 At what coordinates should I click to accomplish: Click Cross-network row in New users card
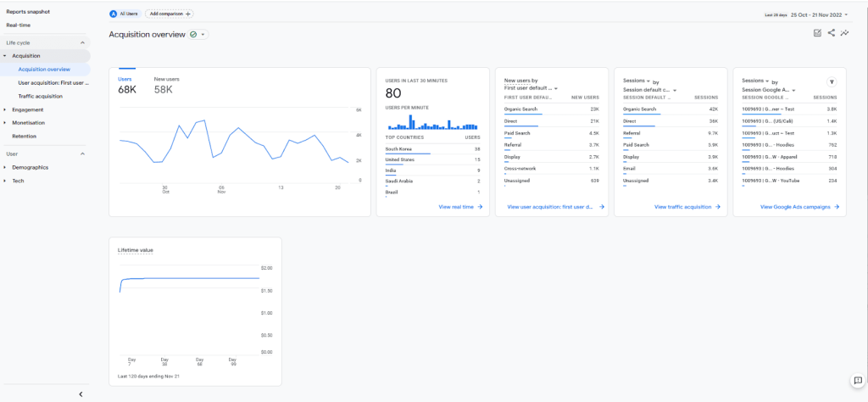tap(551, 170)
